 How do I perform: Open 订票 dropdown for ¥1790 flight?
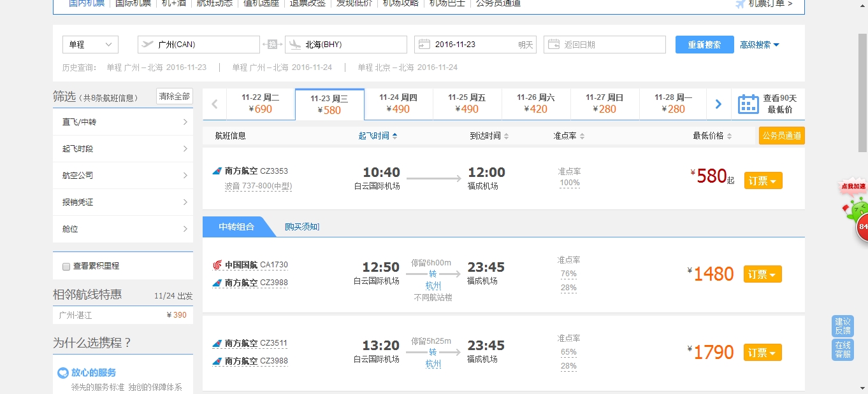click(x=763, y=353)
